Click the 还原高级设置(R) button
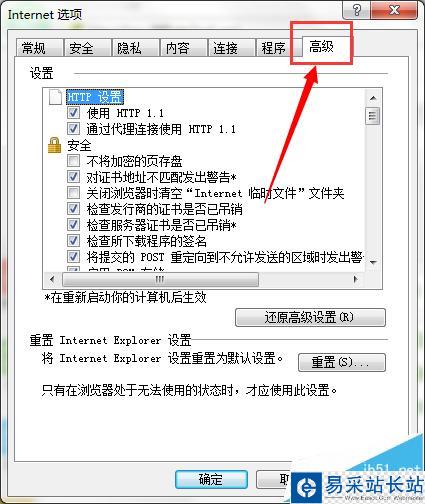 (310, 317)
